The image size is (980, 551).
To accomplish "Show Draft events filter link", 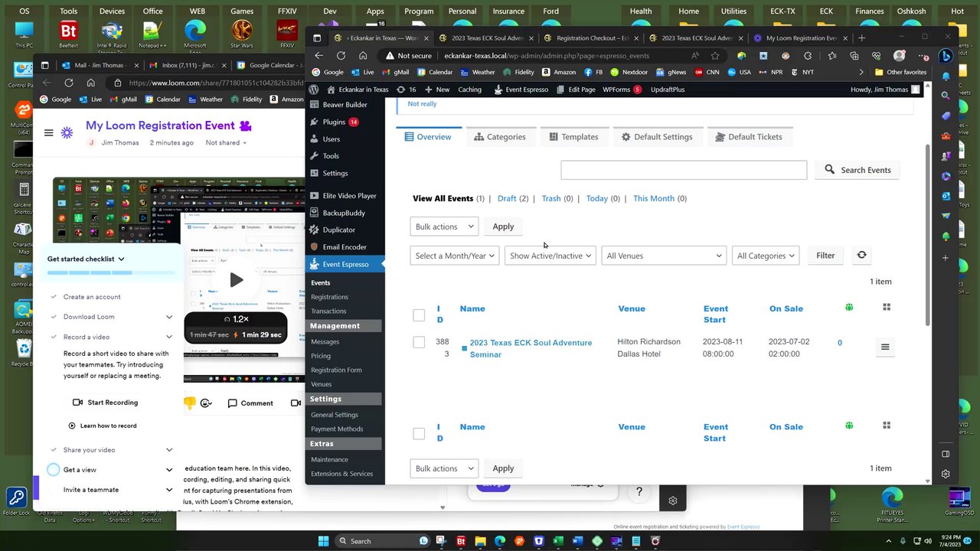I will point(507,198).
